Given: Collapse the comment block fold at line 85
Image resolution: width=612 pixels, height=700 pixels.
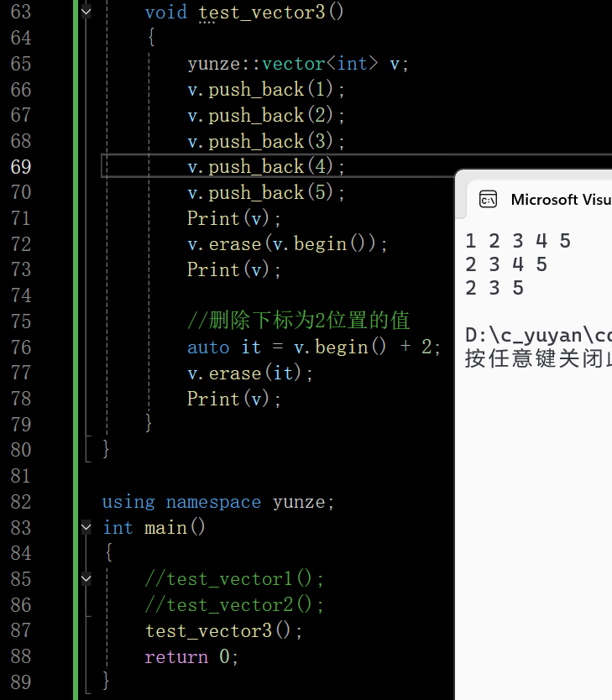Looking at the screenshot, I should pos(86,578).
